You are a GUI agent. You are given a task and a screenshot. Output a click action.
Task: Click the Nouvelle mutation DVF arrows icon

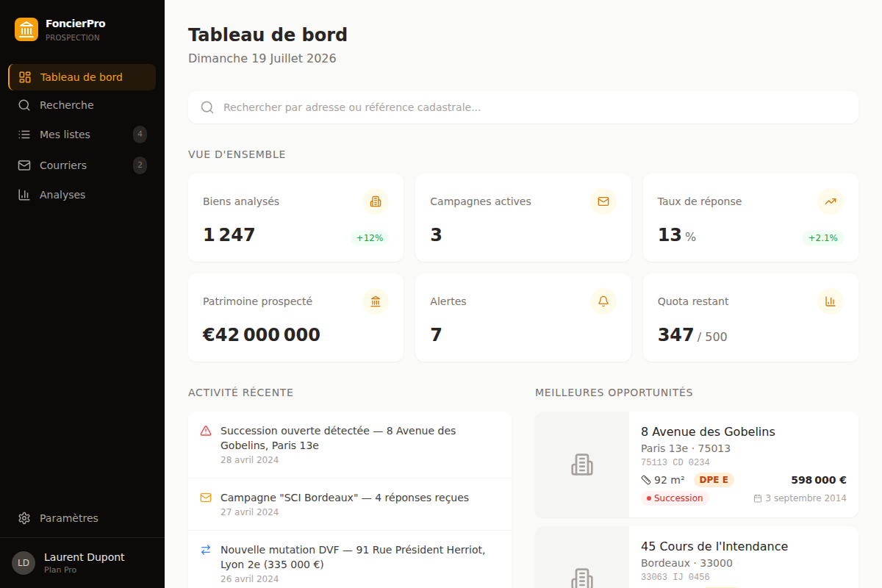pos(206,550)
